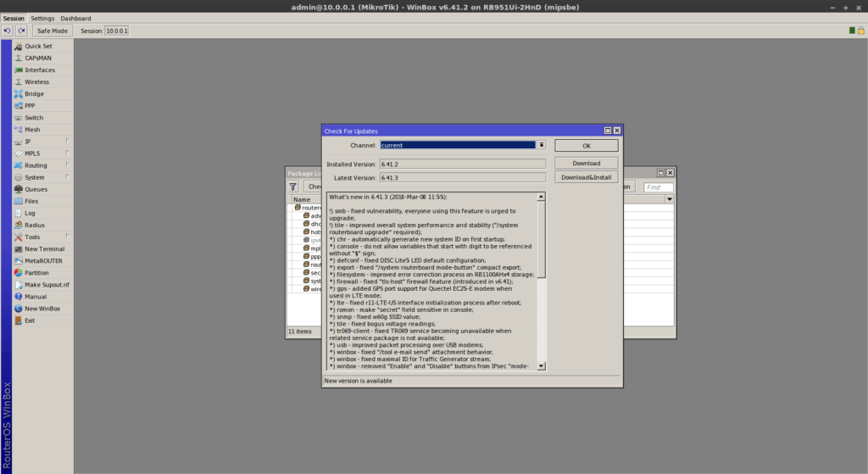The width and height of the screenshot is (868, 474).
Task: Open the Settings menu
Action: 42,18
